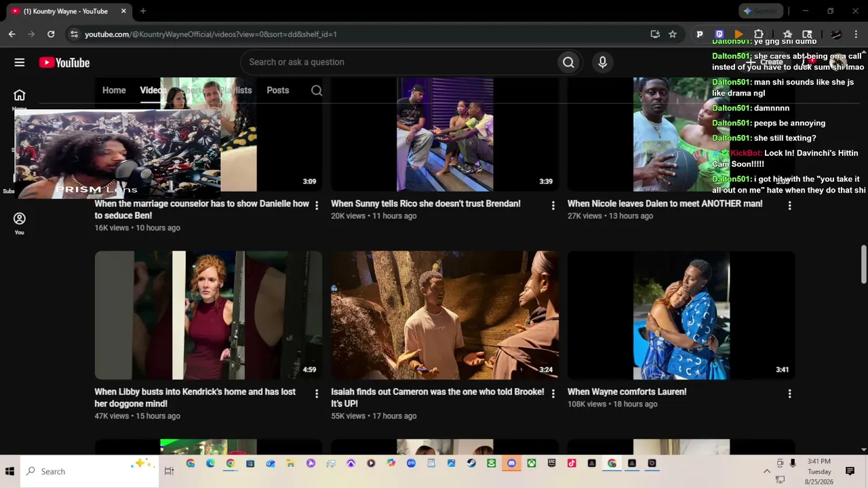The width and height of the screenshot is (868, 488).
Task: Open 'When Libby busts into Kendrick's home' title
Action: click(195, 397)
